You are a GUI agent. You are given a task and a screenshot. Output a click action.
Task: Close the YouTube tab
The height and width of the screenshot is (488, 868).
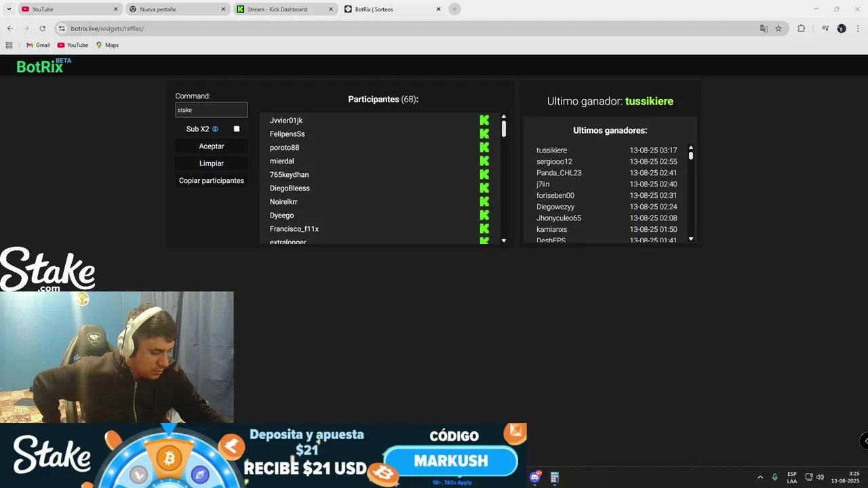[x=115, y=9]
